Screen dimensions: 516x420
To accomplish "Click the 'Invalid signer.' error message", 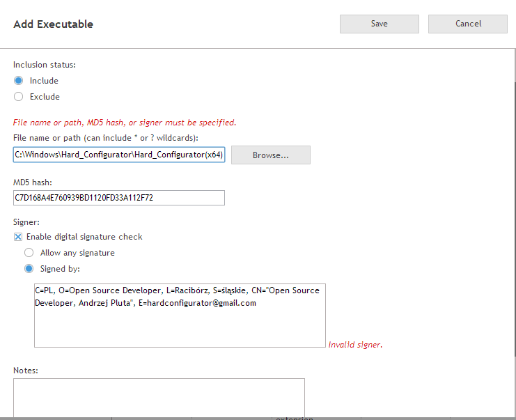I will (355, 345).
